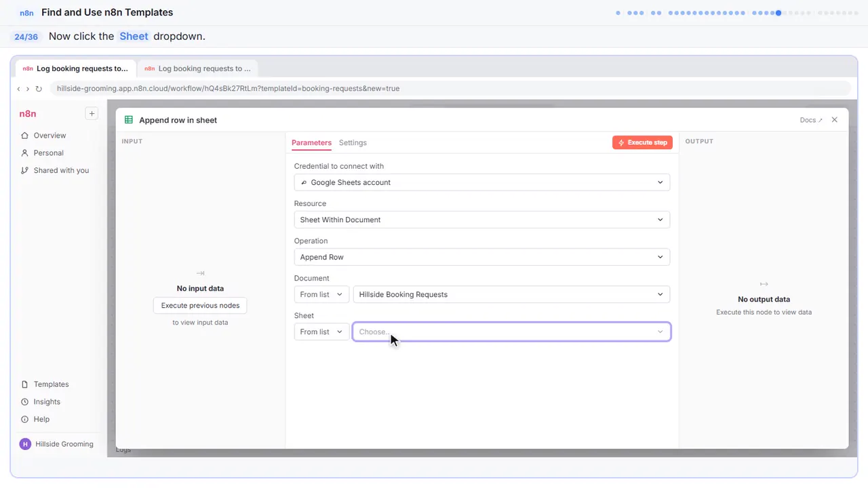The height and width of the screenshot is (488, 868).
Task: Click the Google Sheets icon beside Append row
Action: [x=129, y=120]
